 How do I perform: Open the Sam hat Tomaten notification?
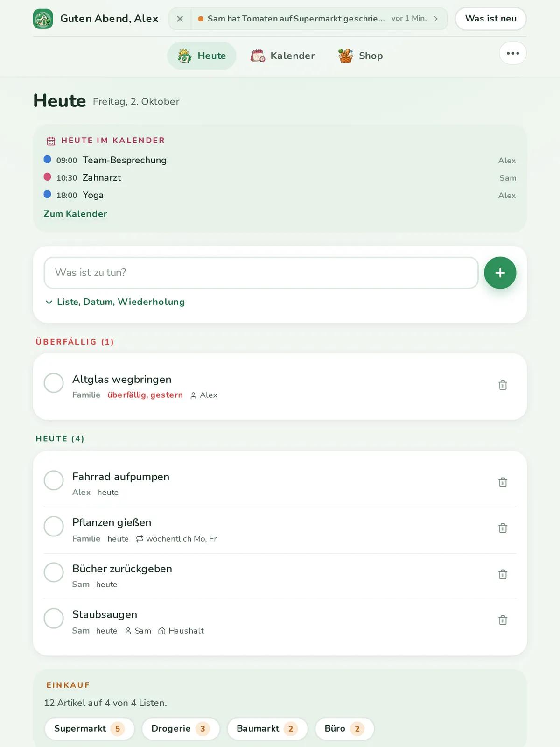319,19
